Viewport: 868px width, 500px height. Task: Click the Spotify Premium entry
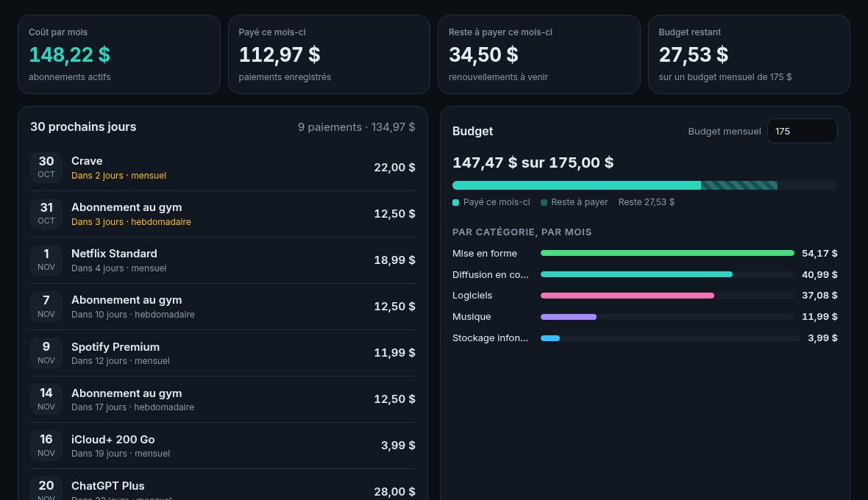click(223, 354)
